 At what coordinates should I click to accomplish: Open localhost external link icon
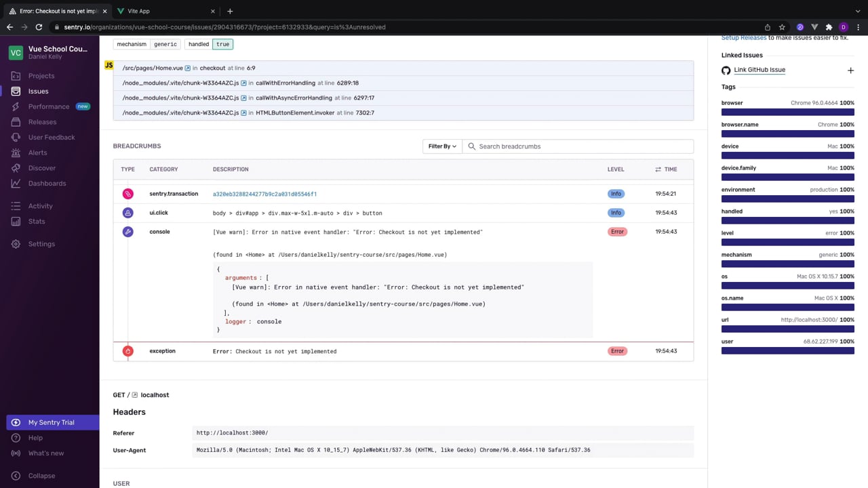pyautogui.click(x=135, y=395)
